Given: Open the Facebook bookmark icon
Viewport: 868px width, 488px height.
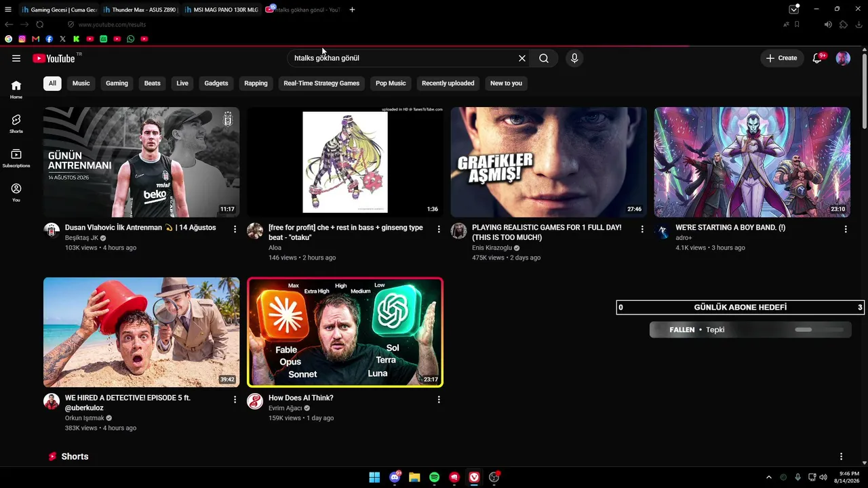Looking at the screenshot, I should click(x=49, y=39).
